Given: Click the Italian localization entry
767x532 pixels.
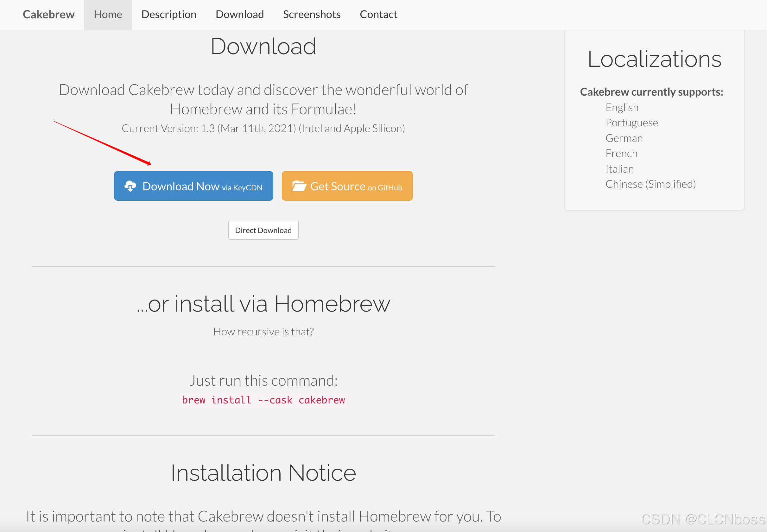Looking at the screenshot, I should [620, 169].
